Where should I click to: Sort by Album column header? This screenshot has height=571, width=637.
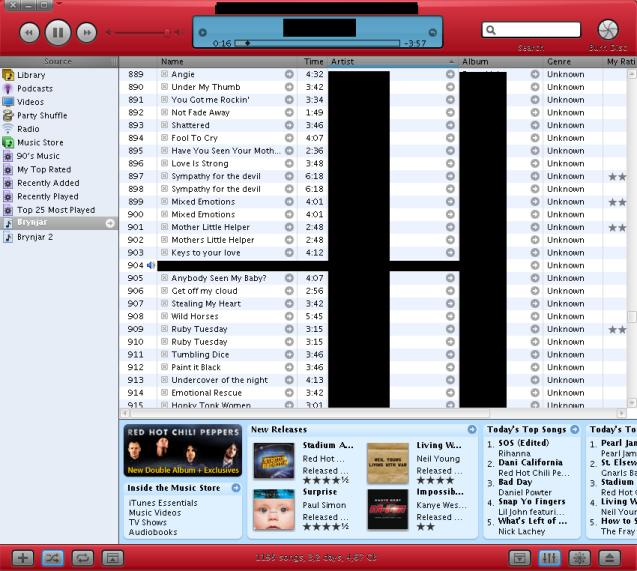tap(500, 61)
